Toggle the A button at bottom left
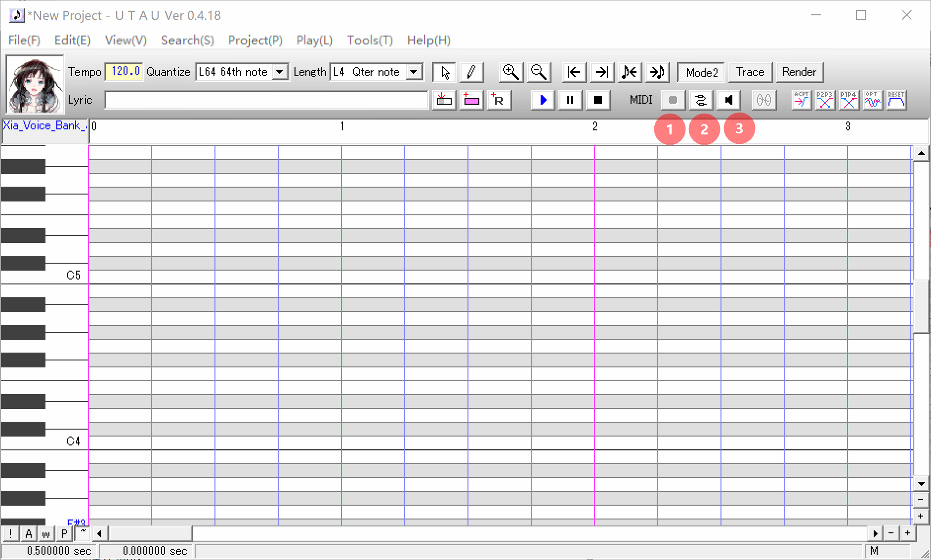 tap(28, 534)
